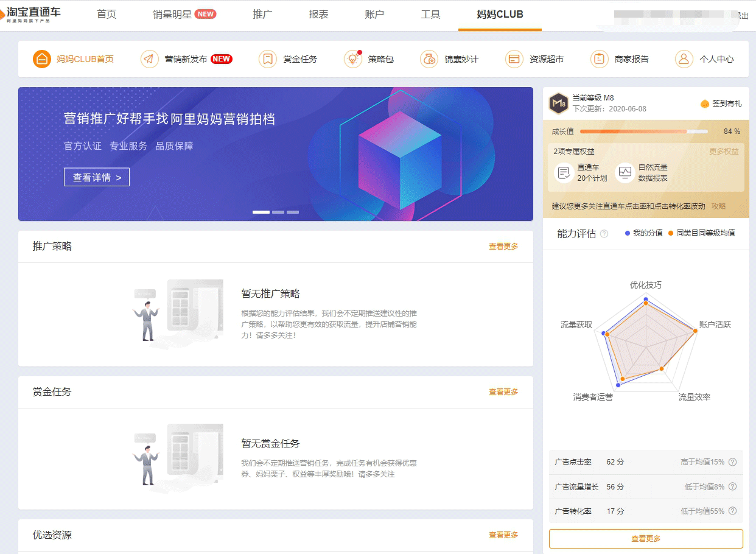Viewport: 756px width, 554px height.
Task: Click the 妈妈CLUB首页 home icon
Action: tap(41, 59)
